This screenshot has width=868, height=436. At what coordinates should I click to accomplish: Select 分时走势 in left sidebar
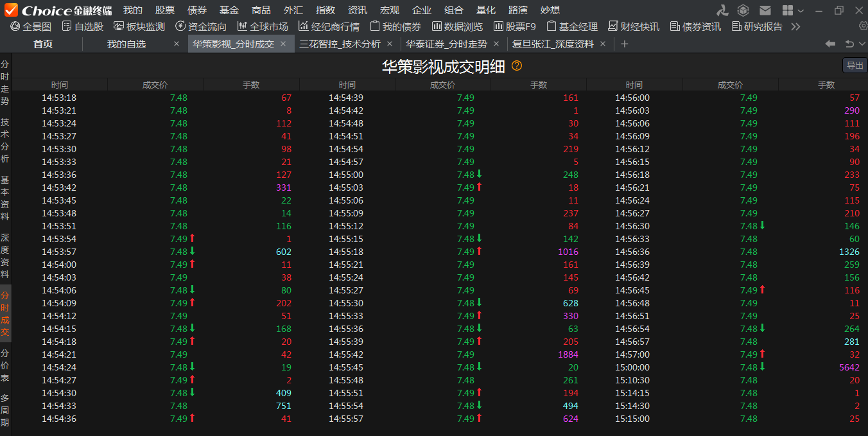5,83
